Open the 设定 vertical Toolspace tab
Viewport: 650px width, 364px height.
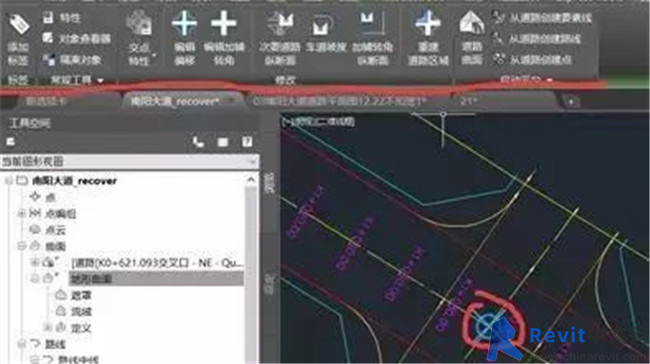pyautogui.click(x=269, y=285)
